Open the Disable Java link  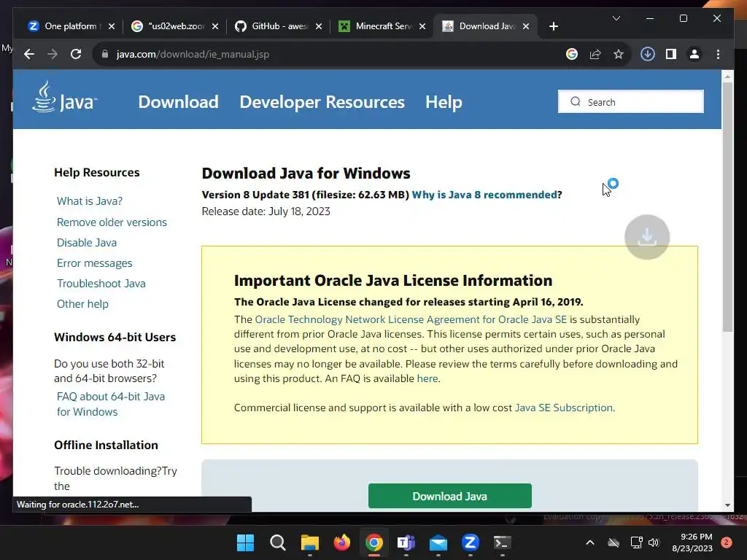pyautogui.click(x=87, y=242)
